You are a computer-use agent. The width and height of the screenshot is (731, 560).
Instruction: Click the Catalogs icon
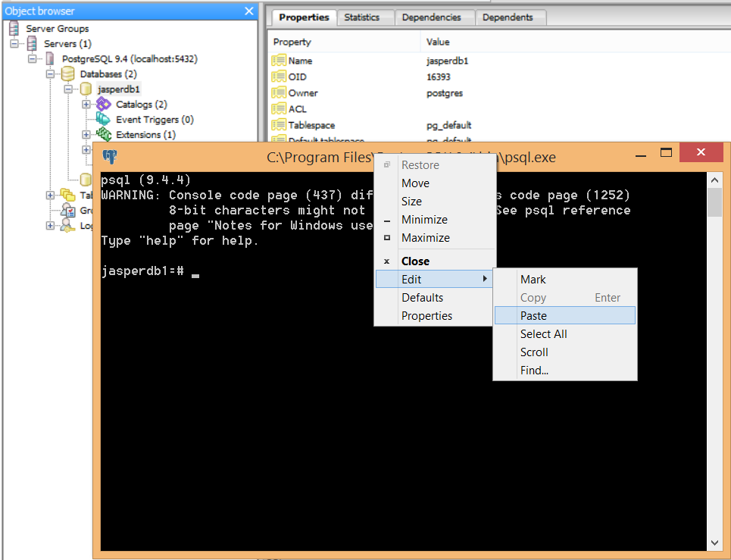point(104,104)
